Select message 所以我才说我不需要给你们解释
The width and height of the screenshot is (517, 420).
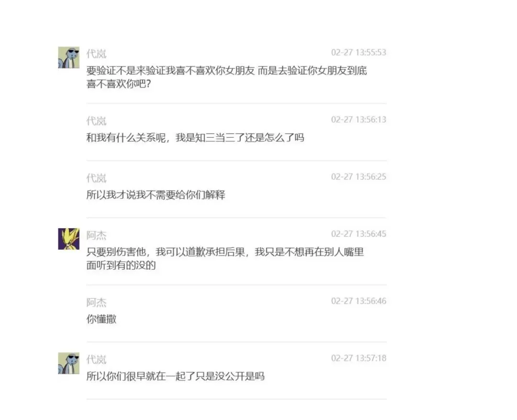[156, 195]
